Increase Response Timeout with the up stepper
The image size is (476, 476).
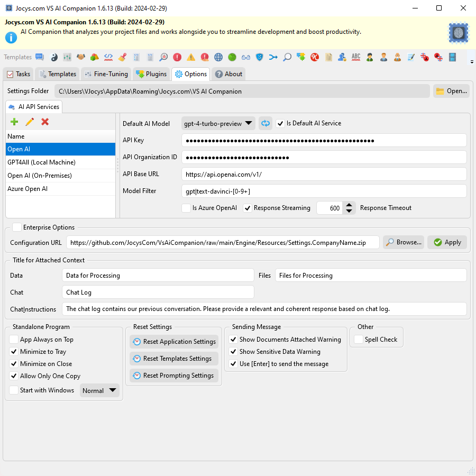click(x=349, y=205)
